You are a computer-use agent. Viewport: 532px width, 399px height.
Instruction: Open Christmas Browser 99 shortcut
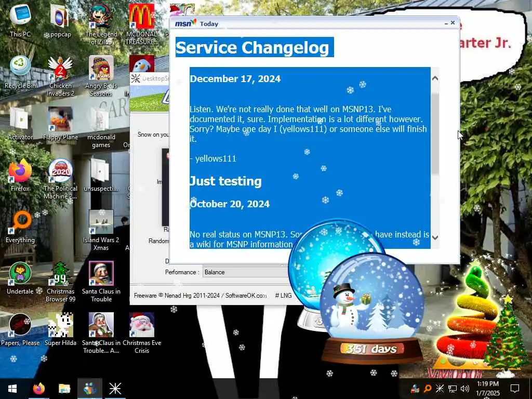pos(60,282)
